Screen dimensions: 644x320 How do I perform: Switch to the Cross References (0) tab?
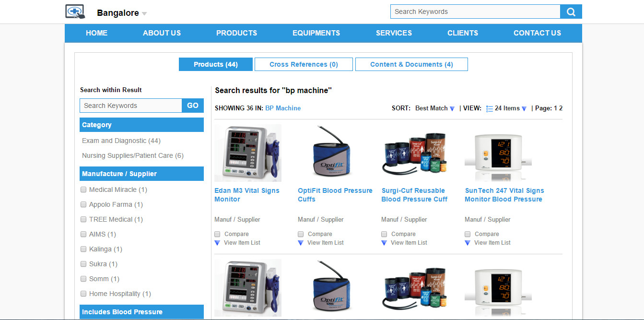pos(304,64)
